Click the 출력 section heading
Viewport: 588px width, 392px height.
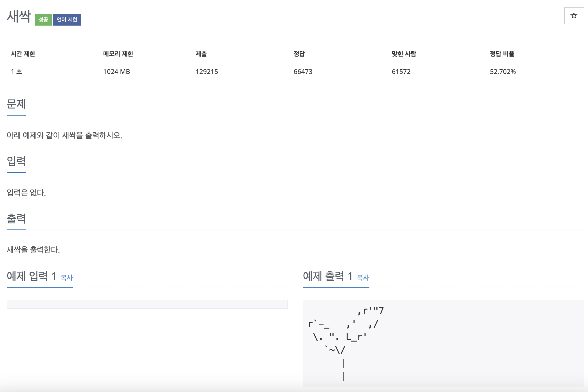click(16, 218)
